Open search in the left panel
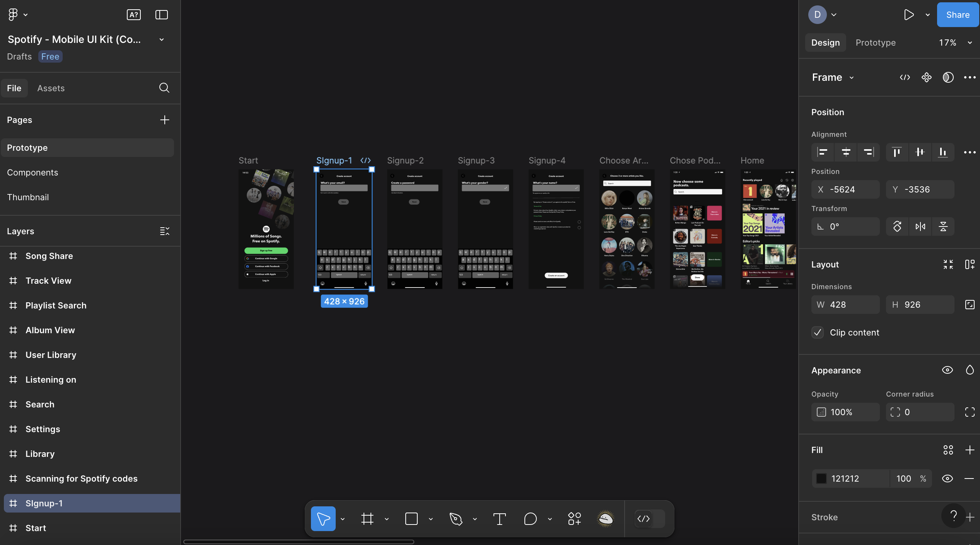 pyautogui.click(x=164, y=88)
